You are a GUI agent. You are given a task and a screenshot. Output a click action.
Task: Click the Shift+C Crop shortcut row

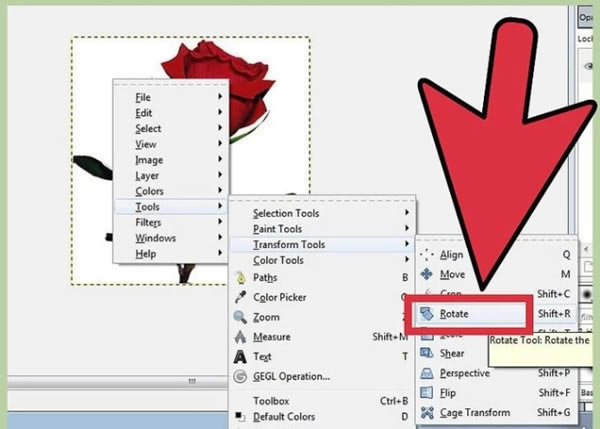pos(496,294)
